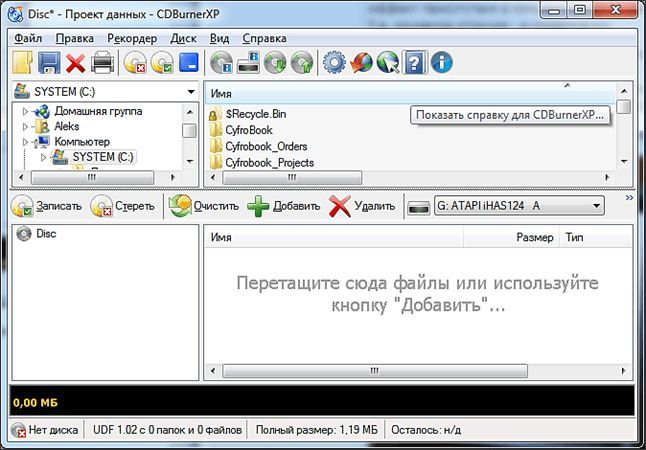Image resolution: width=646 pixels, height=450 pixels.
Task: Click folder tree vertical scrollbar down arrow
Action: [x=190, y=161]
